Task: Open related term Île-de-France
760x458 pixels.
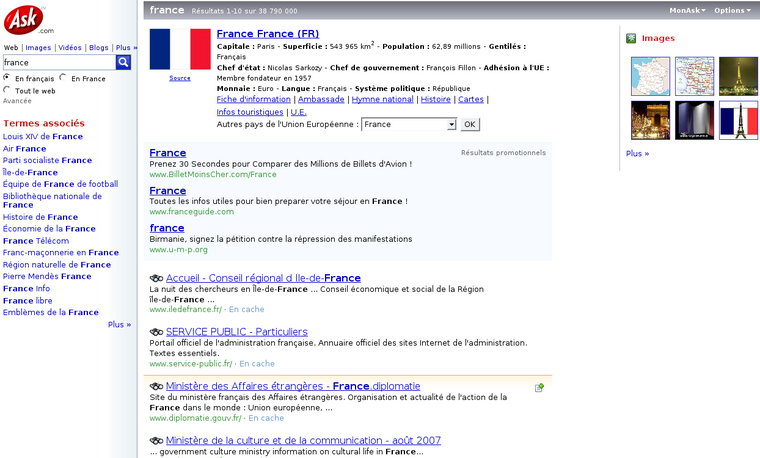Action: point(30,173)
